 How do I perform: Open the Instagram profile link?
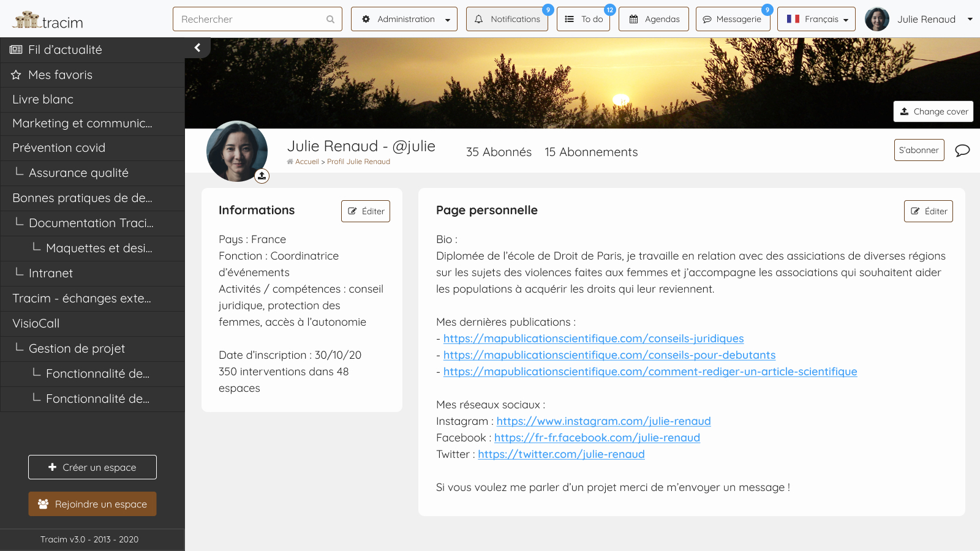[x=603, y=421]
